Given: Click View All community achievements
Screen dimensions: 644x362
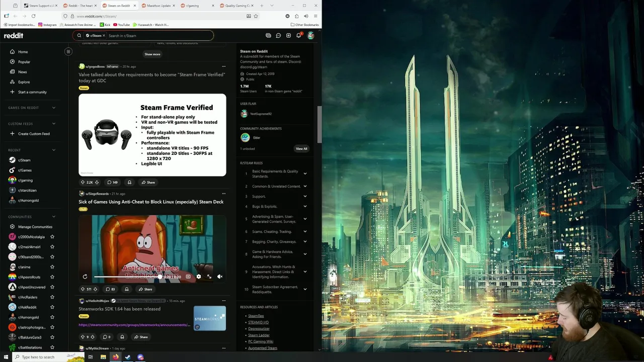Looking at the screenshot, I should click(301, 149).
